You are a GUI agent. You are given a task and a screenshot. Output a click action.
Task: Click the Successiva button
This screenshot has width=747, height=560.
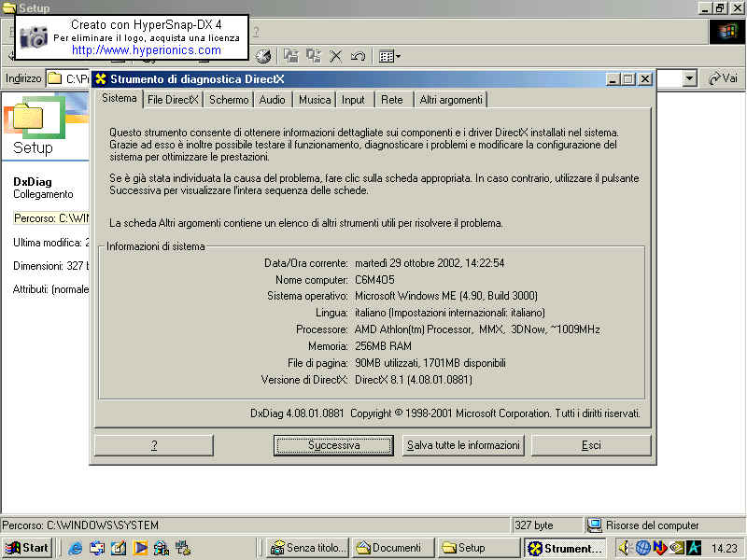(x=333, y=445)
